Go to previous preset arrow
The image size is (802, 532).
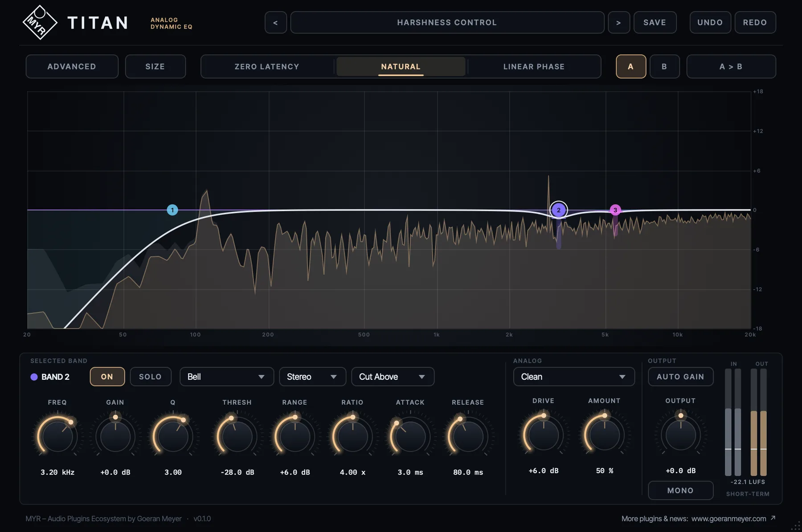(276, 22)
